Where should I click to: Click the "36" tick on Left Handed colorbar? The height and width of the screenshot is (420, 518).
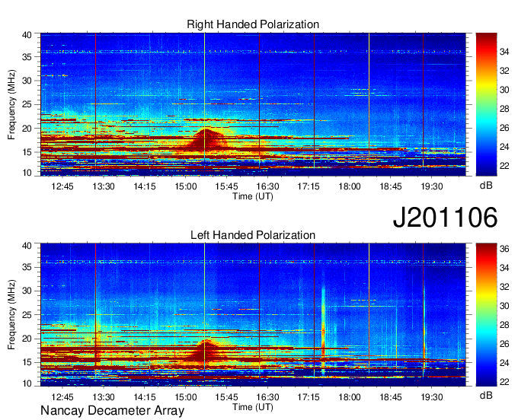(504, 249)
